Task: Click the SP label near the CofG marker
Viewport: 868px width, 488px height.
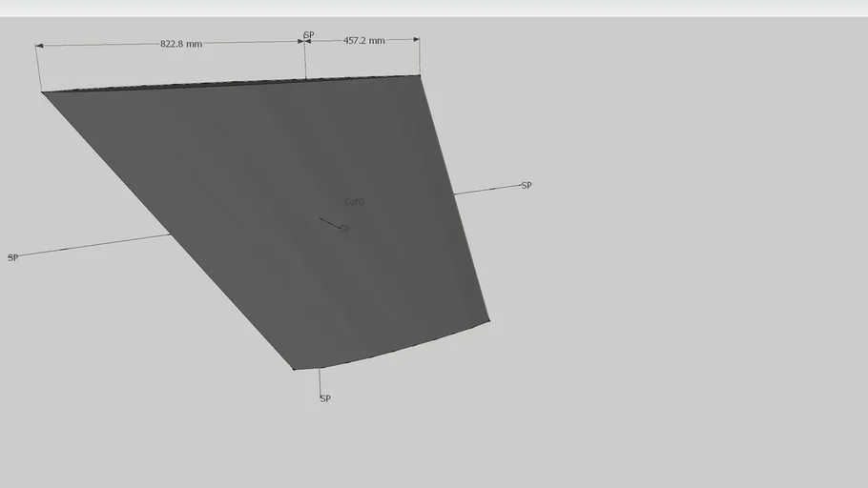Action: [x=344, y=229]
